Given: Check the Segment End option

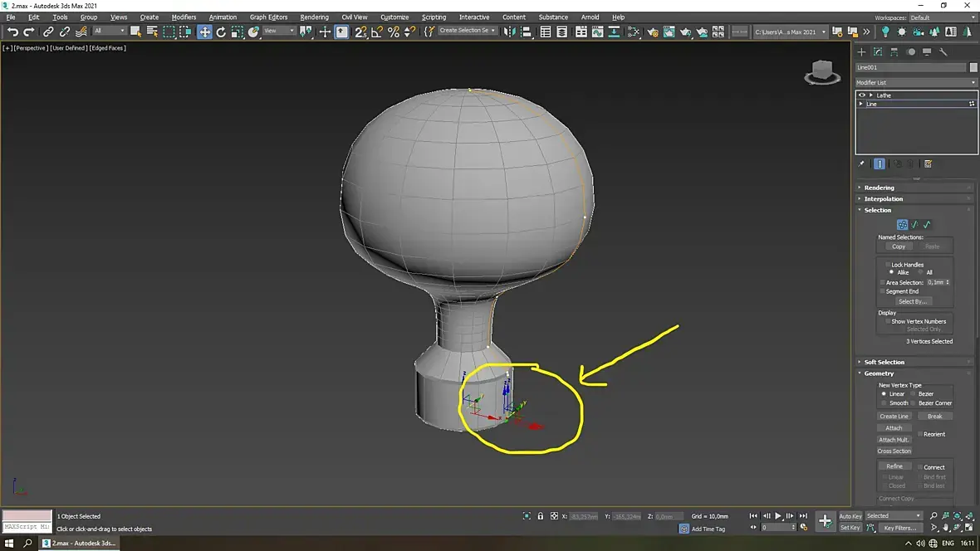Looking at the screenshot, I should (883, 291).
